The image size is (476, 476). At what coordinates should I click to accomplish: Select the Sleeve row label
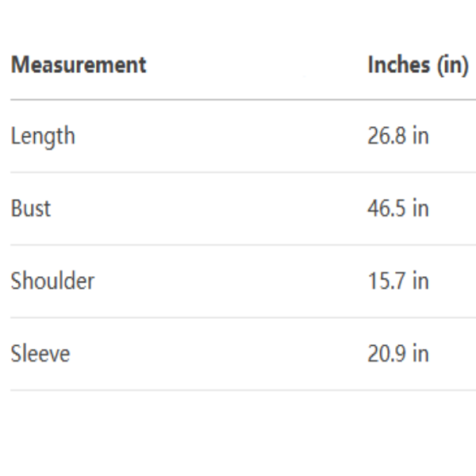click(40, 353)
